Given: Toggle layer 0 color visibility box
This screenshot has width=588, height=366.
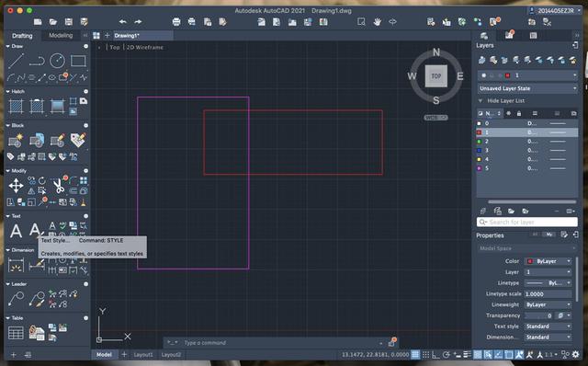Looking at the screenshot, I should [479, 123].
